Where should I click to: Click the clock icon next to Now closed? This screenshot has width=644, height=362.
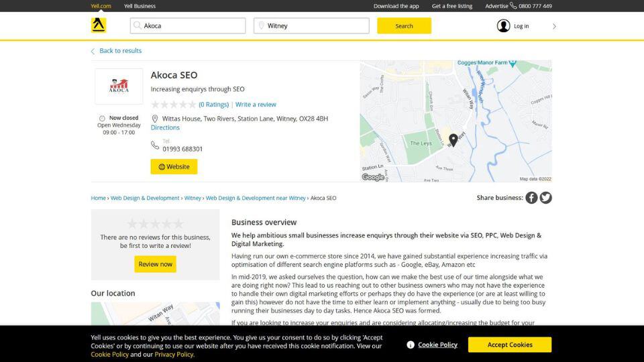(x=102, y=118)
